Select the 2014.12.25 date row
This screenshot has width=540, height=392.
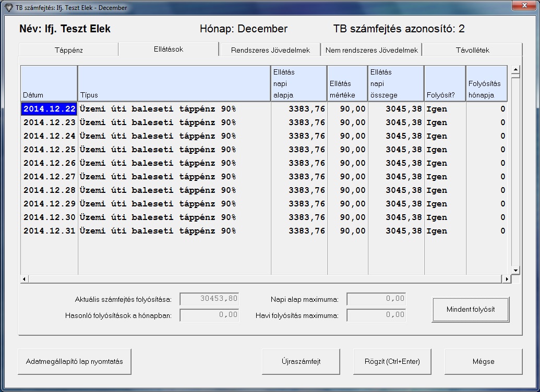coord(50,150)
